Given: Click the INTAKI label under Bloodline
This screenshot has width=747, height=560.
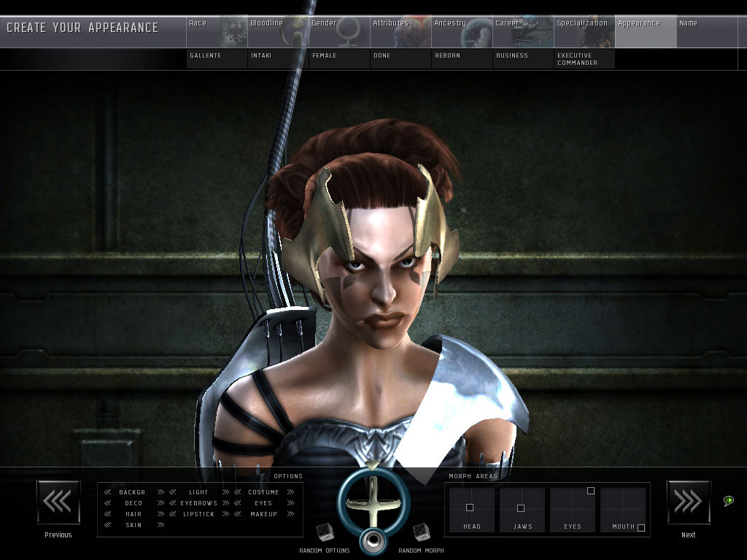Looking at the screenshot, I should [261, 55].
